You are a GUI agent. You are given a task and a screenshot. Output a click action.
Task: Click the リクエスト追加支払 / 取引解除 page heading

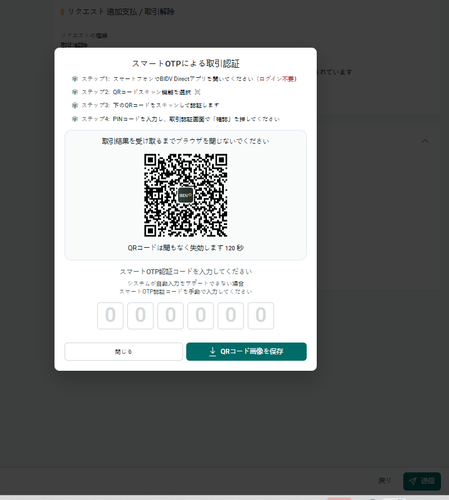[x=121, y=12]
